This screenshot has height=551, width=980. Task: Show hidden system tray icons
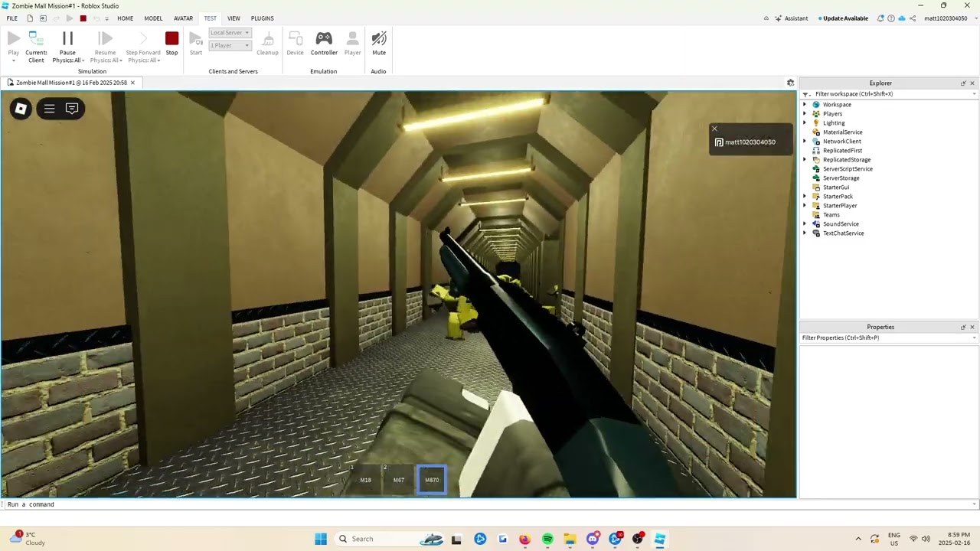(858, 539)
